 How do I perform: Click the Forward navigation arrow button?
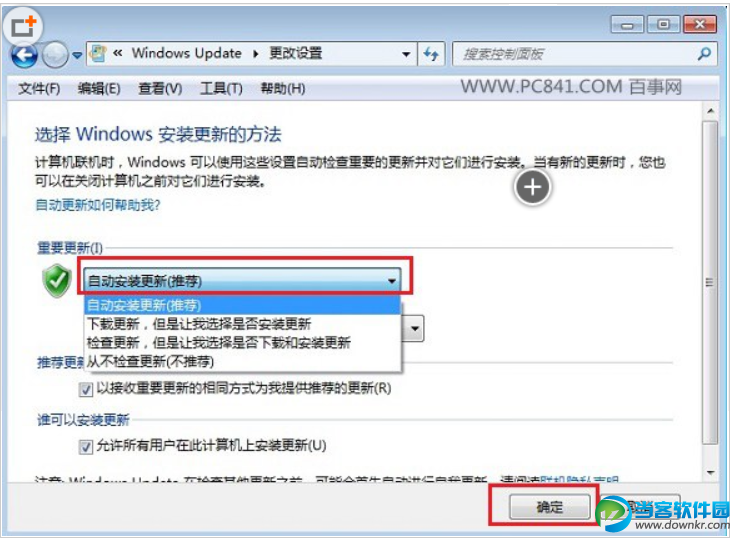pos(55,55)
